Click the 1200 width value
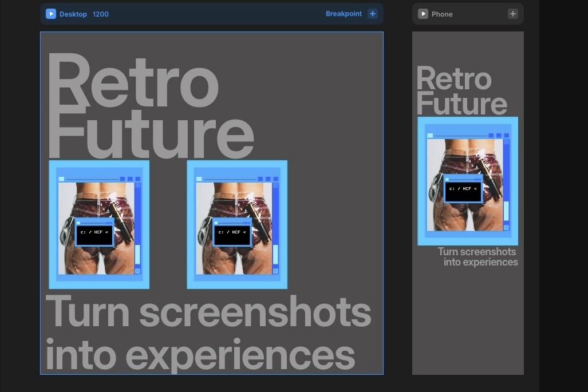This screenshot has height=392, width=588. pyautogui.click(x=100, y=13)
